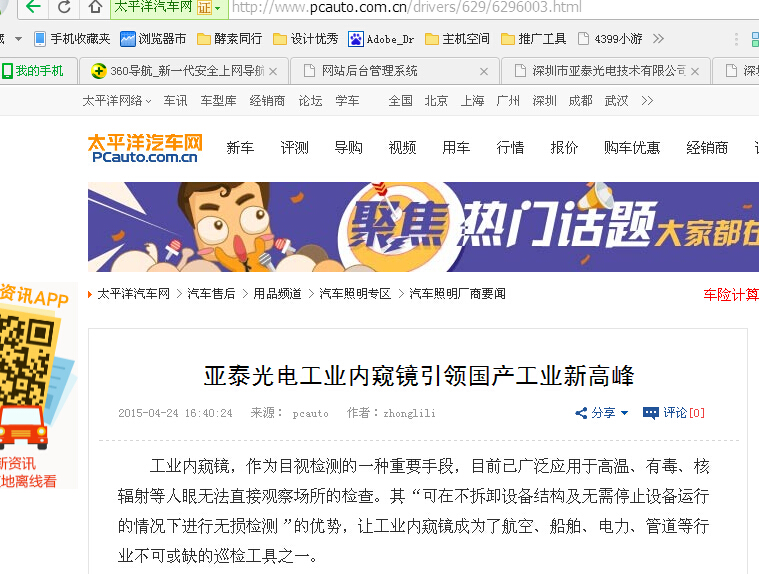Expand the bookmarks overflow chevron

[658, 39]
